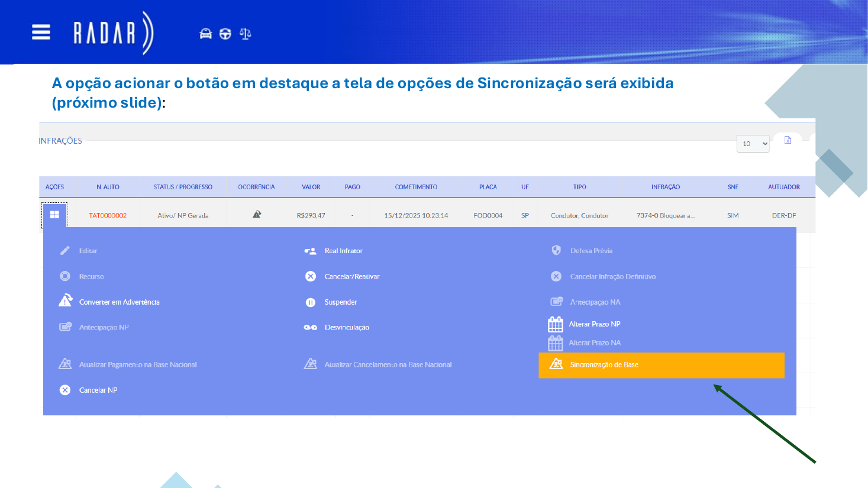Viewport: 868px width, 488px height.
Task: Select Suspender option
Action: (341, 302)
